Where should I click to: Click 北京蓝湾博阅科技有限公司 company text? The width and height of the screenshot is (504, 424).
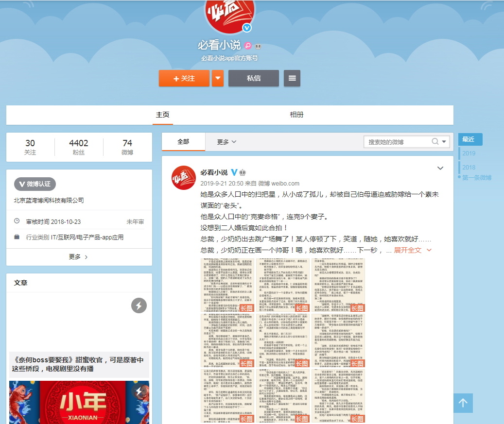point(49,201)
